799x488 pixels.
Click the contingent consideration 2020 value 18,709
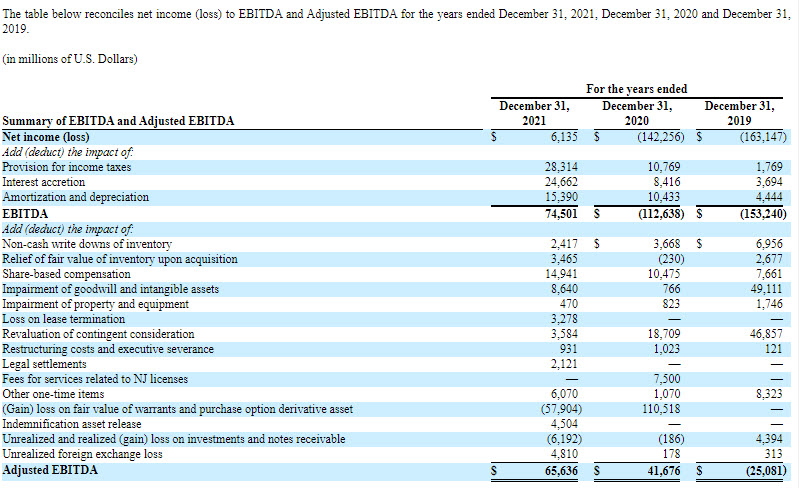[x=664, y=333]
